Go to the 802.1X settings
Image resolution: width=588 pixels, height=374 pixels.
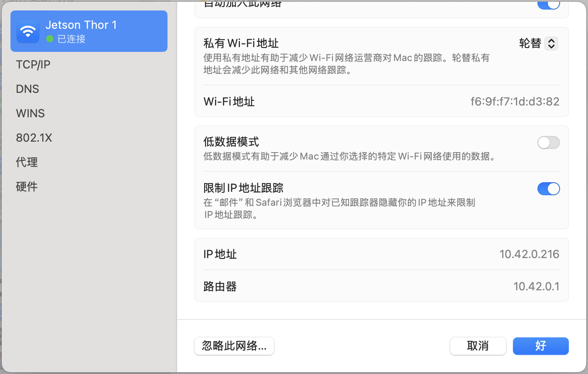click(34, 138)
